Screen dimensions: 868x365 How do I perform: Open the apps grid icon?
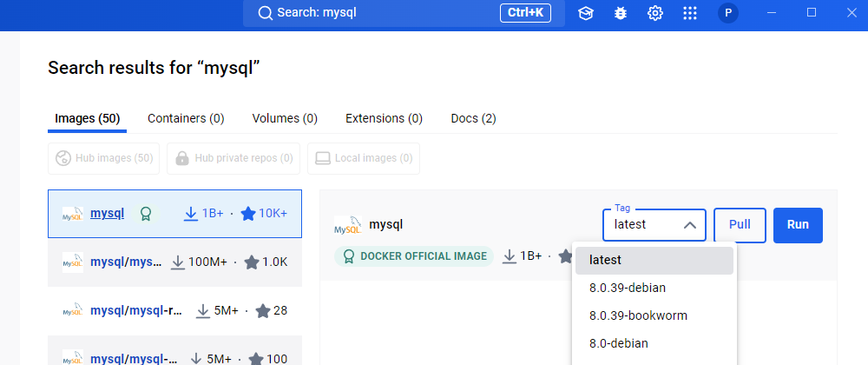(x=690, y=13)
